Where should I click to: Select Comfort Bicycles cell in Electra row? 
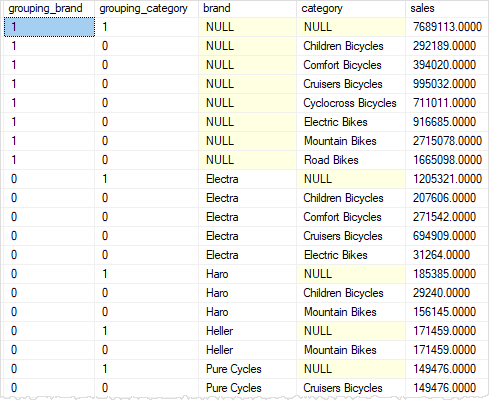coord(351,217)
